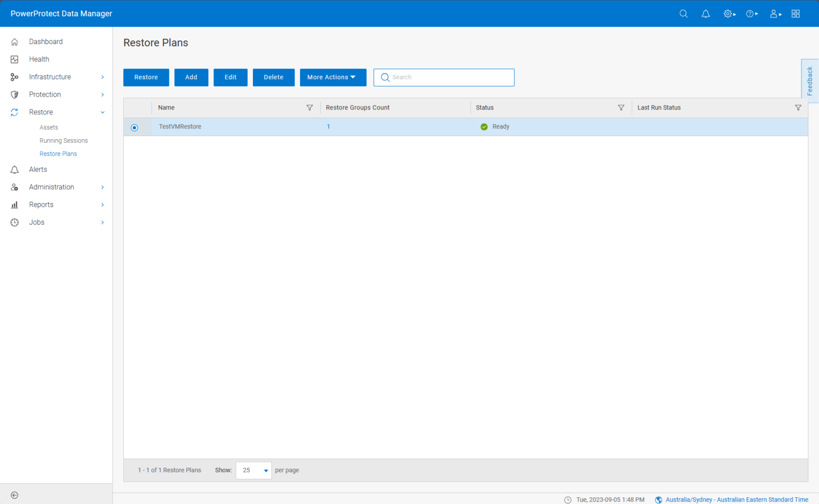Open the Status column filter
This screenshot has width=819, height=504.
(621, 107)
